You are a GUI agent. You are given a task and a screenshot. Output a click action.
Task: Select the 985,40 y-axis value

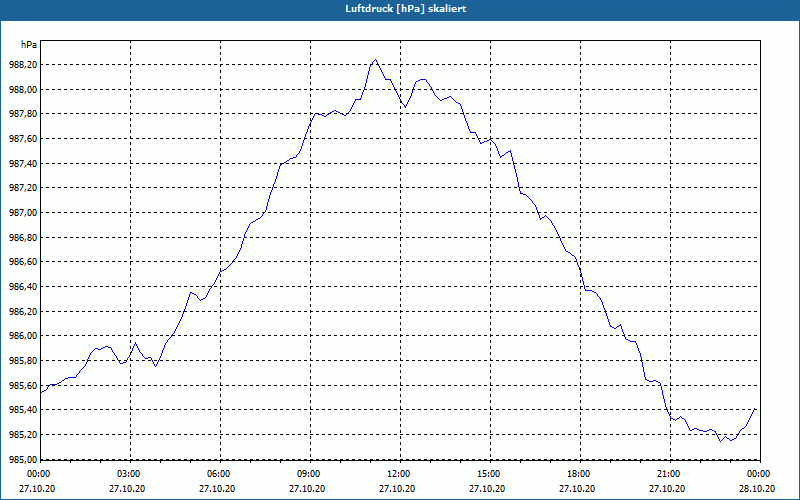[23, 410]
